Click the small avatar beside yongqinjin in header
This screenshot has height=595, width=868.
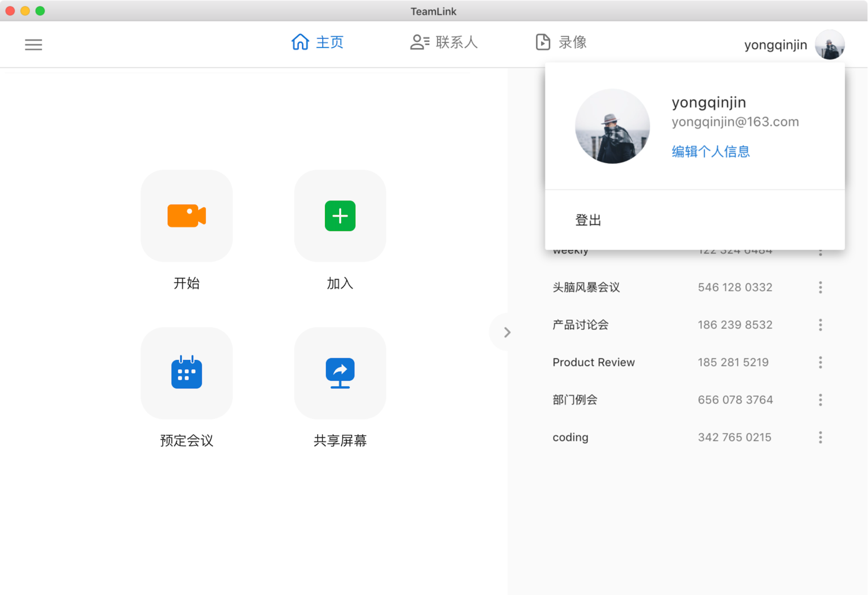tap(830, 45)
